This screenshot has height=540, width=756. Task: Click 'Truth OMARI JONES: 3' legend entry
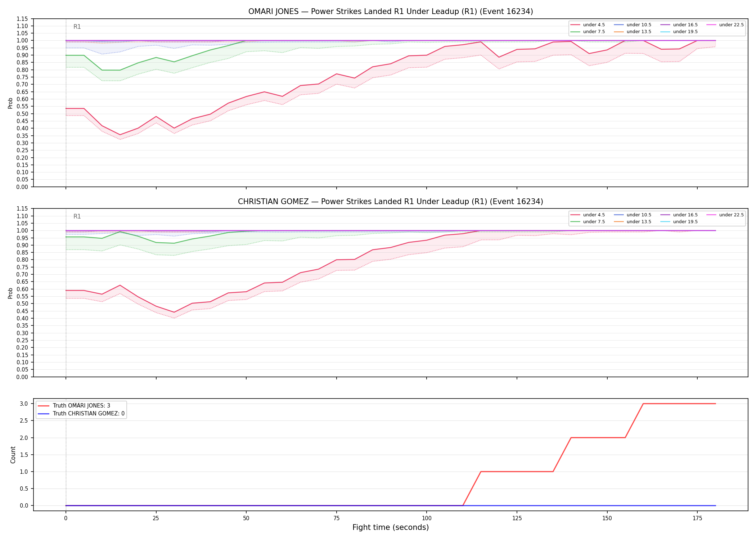coord(81,406)
